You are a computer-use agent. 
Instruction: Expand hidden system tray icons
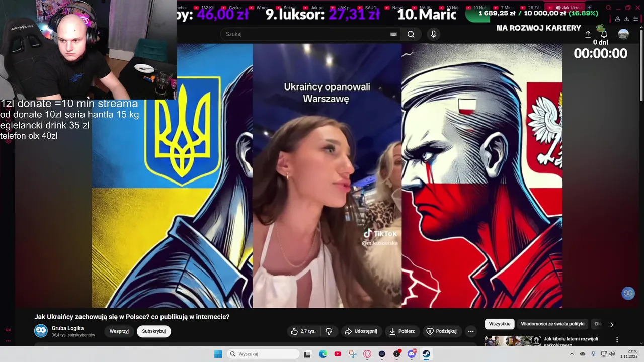point(572,354)
